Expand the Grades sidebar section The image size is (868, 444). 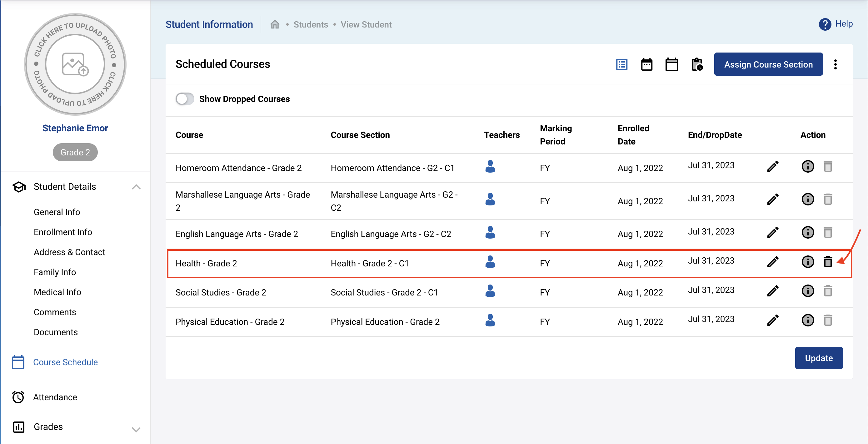pos(136,429)
